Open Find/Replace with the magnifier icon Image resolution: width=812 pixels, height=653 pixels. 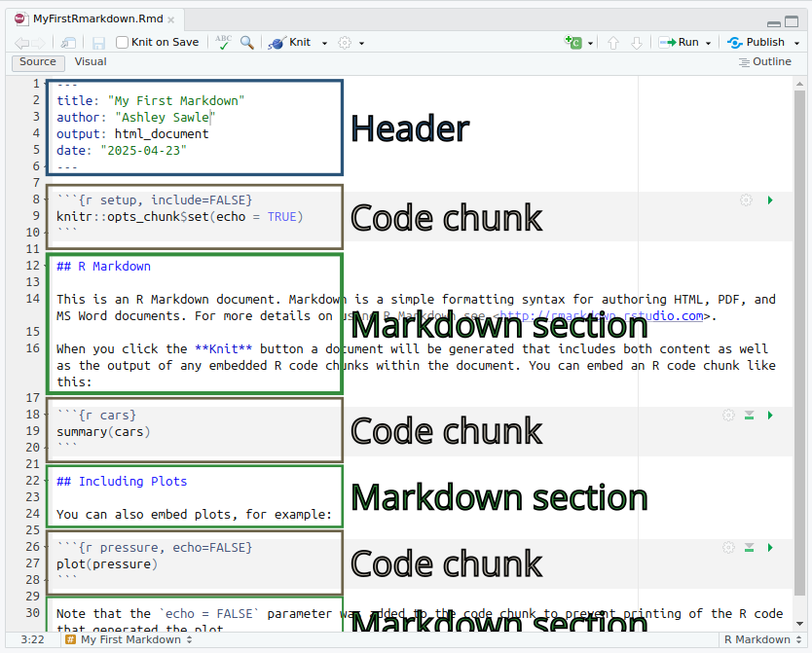coord(247,43)
